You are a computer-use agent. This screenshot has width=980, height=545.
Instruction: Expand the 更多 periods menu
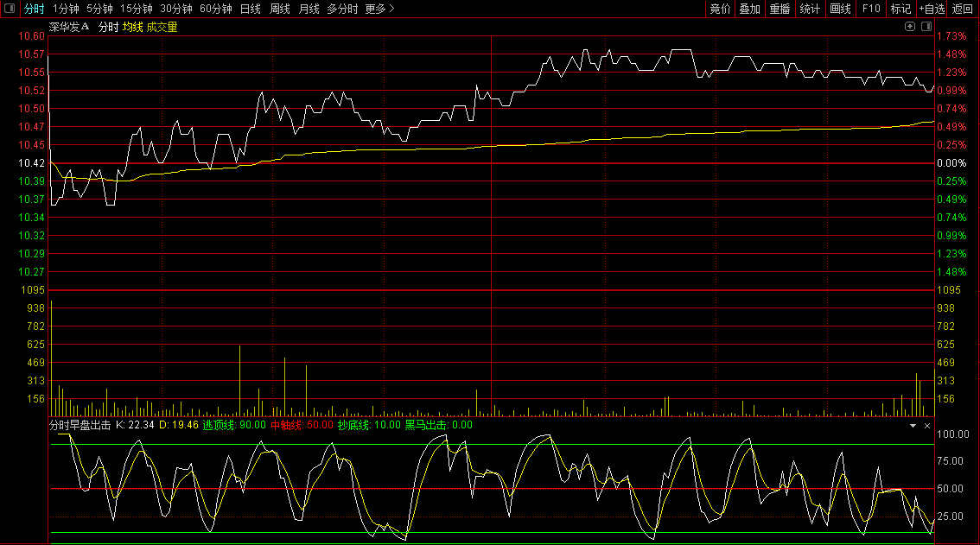pyautogui.click(x=379, y=9)
